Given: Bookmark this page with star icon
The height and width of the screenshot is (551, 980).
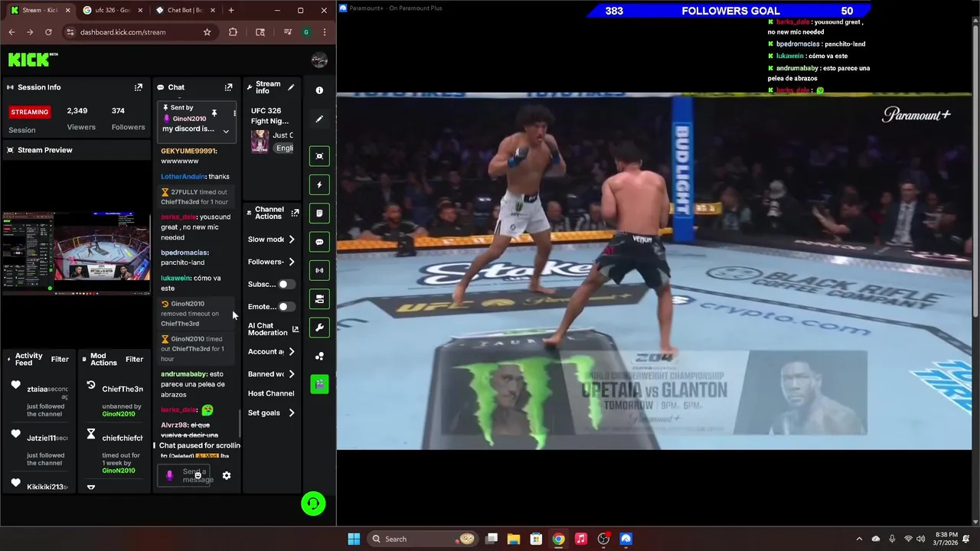Looking at the screenshot, I should tap(207, 32).
